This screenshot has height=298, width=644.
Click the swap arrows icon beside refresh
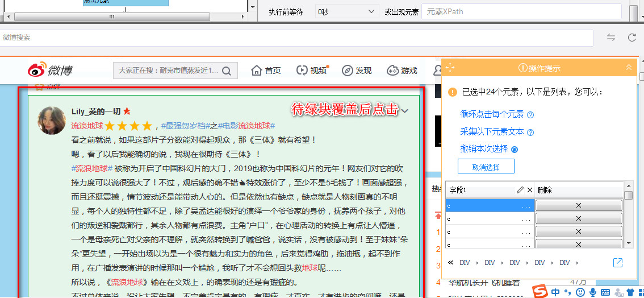click(x=611, y=38)
